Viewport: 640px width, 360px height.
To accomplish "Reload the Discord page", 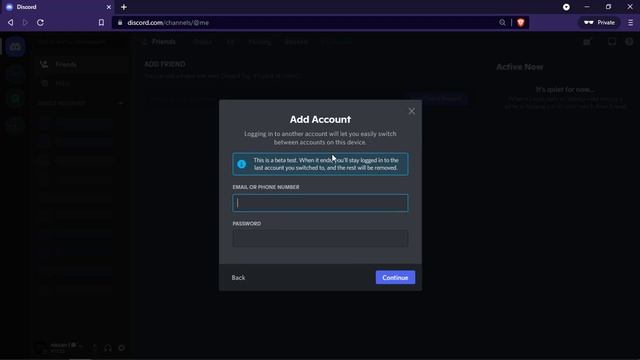I will click(x=40, y=22).
